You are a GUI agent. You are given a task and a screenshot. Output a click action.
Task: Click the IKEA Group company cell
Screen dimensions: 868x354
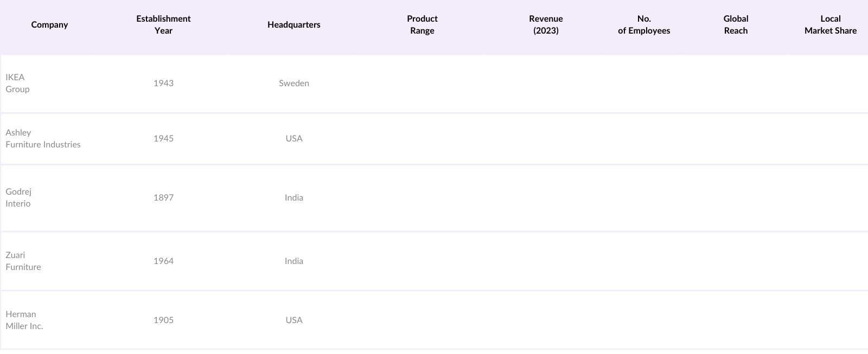click(18, 83)
